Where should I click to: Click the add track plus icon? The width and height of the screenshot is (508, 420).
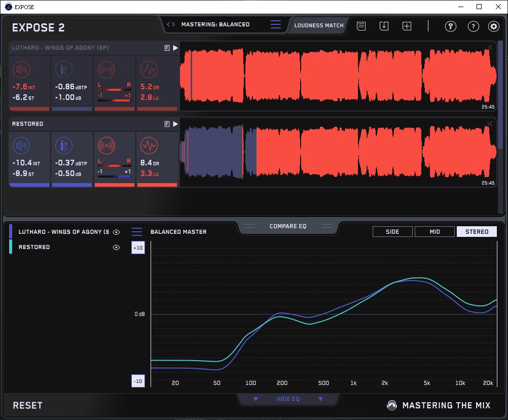pos(407,26)
